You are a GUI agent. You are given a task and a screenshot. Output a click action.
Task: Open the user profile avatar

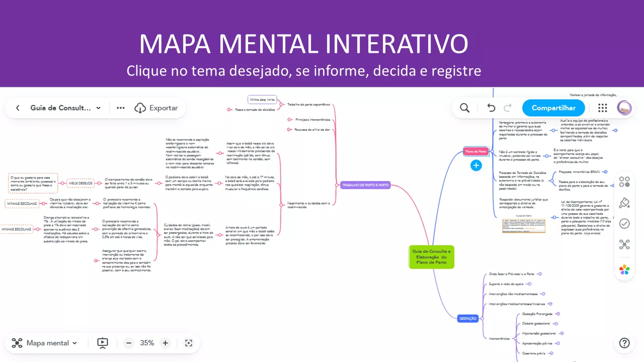pos(624,108)
